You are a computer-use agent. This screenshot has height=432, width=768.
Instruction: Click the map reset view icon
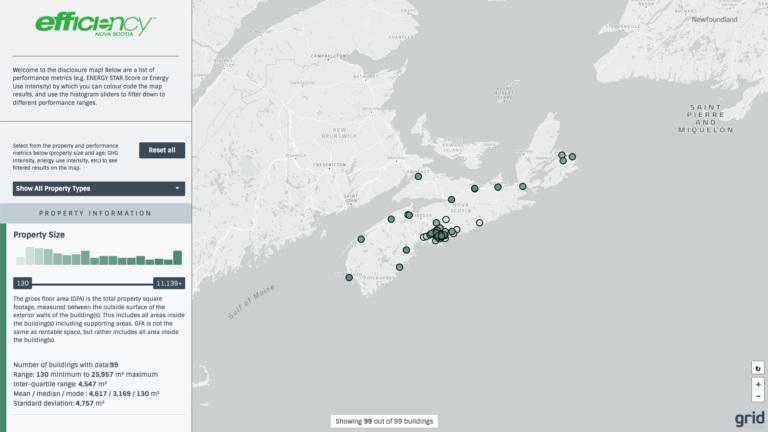pos(758,368)
